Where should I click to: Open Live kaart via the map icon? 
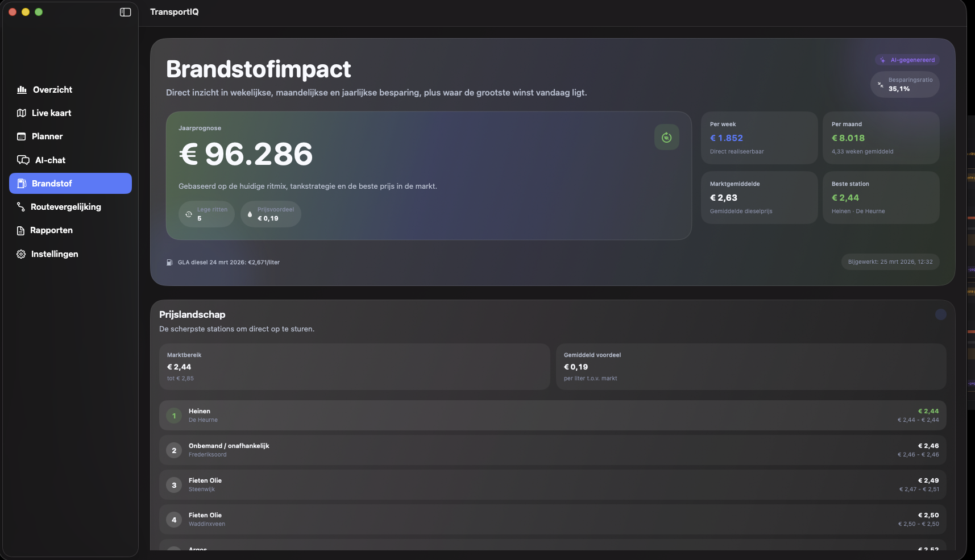click(x=22, y=113)
